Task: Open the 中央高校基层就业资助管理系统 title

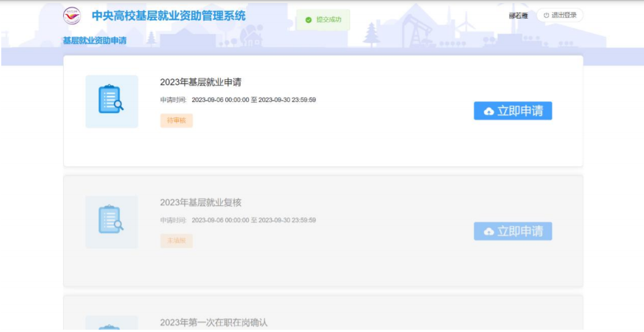Action: point(168,16)
